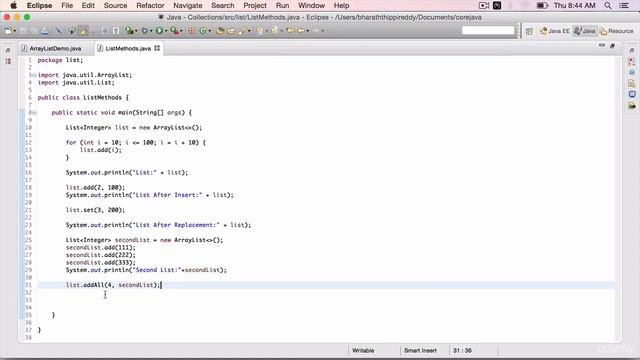Click the Print toolbar icon
640x360 pixels.
click(x=44, y=31)
